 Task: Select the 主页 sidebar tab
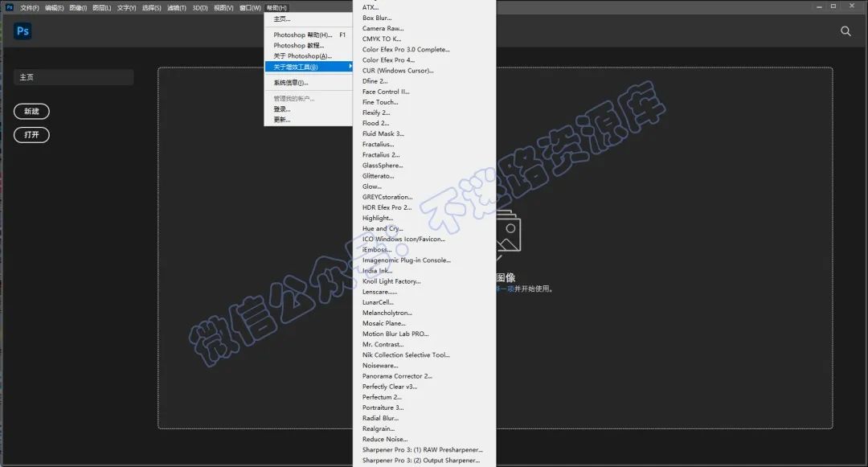73,77
